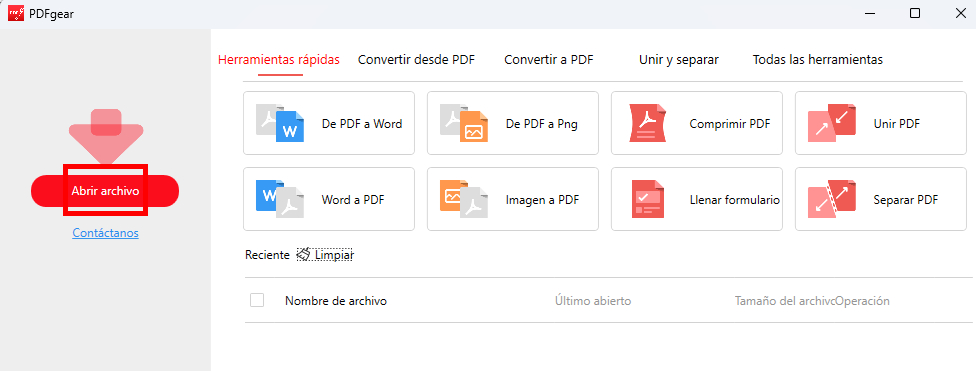The width and height of the screenshot is (976, 371).
Task: Click the Último abierto column header
Action: click(593, 301)
